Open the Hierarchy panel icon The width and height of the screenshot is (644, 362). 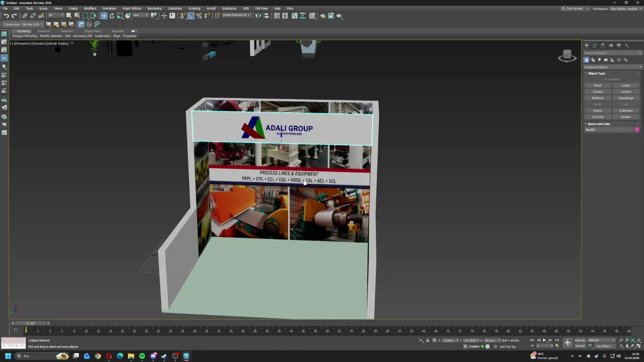(x=603, y=45)
